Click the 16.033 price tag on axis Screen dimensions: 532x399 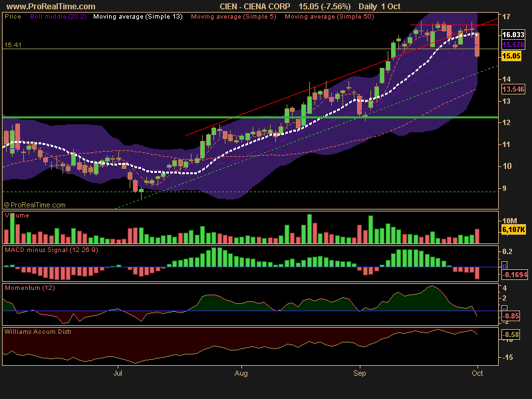[513, 35]
